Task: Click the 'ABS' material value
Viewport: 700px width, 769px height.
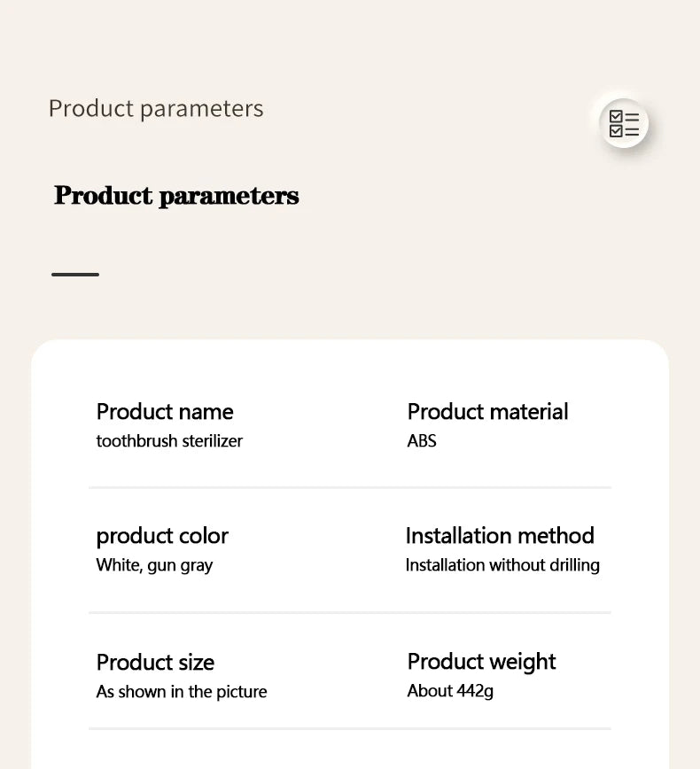Action: 422,441
